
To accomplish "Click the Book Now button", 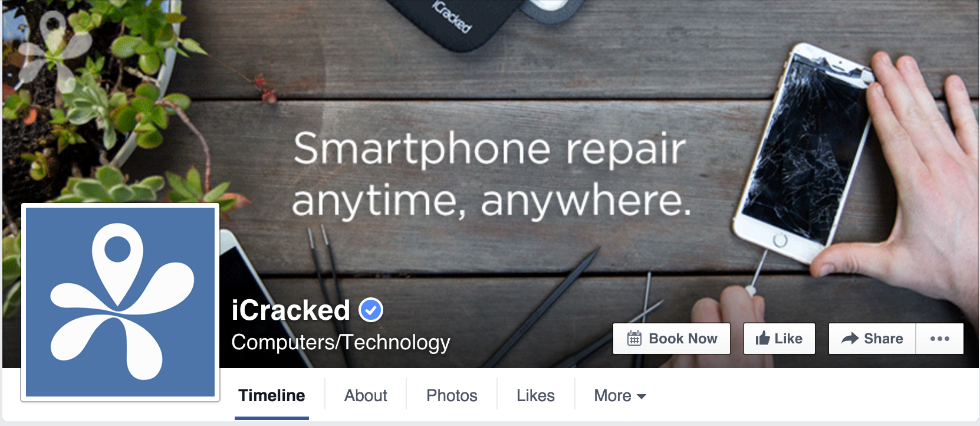I will click(x=672, y=339).
